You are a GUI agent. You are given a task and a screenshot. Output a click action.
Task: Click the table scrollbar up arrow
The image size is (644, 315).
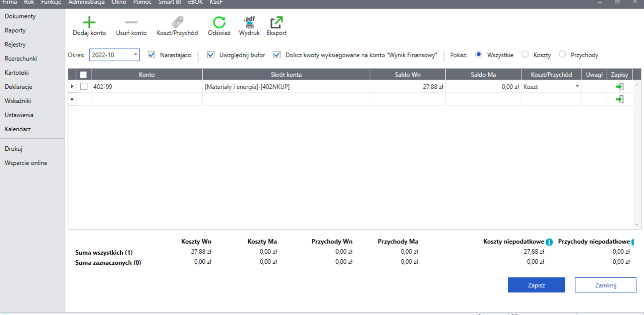click(637, 85)
